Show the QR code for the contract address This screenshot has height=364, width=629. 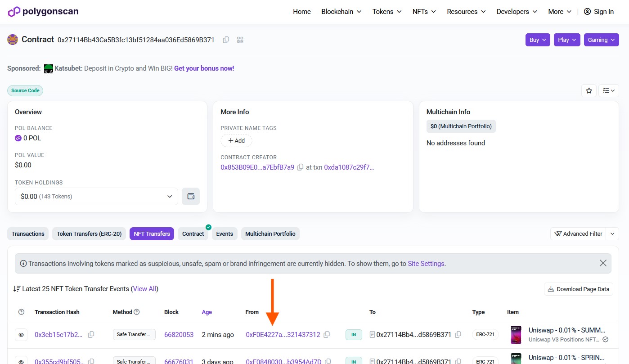click(x=240, y=40)
